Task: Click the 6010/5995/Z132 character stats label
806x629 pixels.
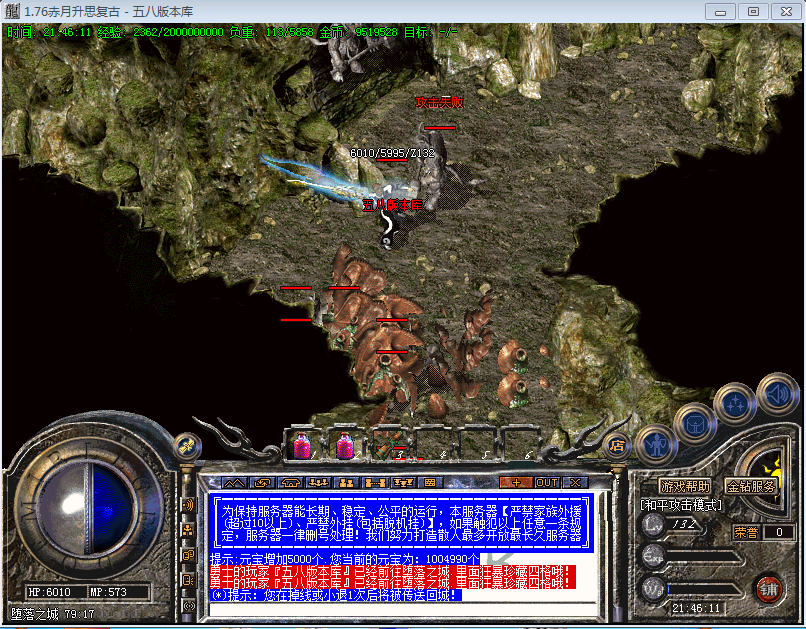Action: point(392,153)
